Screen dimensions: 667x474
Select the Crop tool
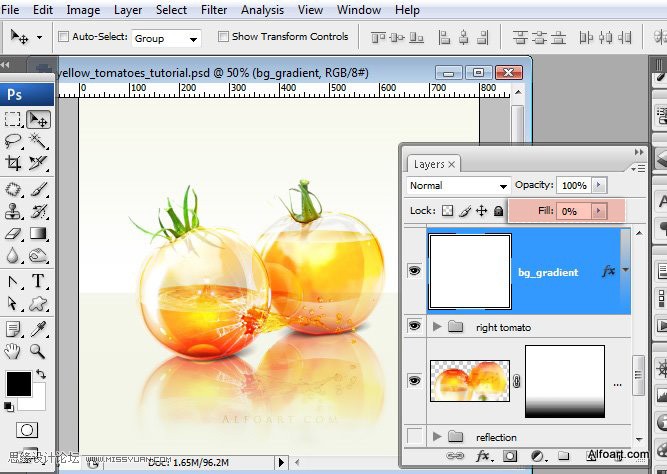[x=13, y=163]
